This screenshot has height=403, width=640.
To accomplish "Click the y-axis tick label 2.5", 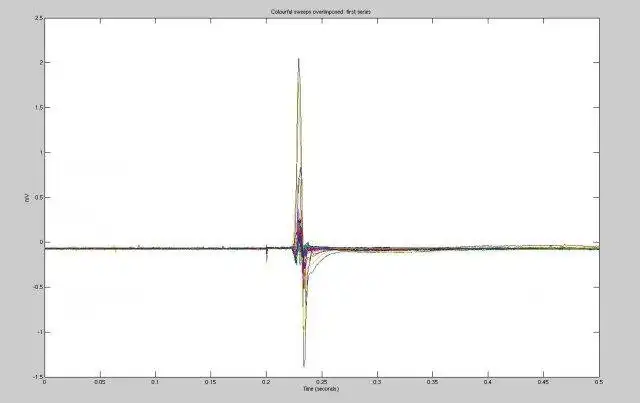I will (39, 18).
